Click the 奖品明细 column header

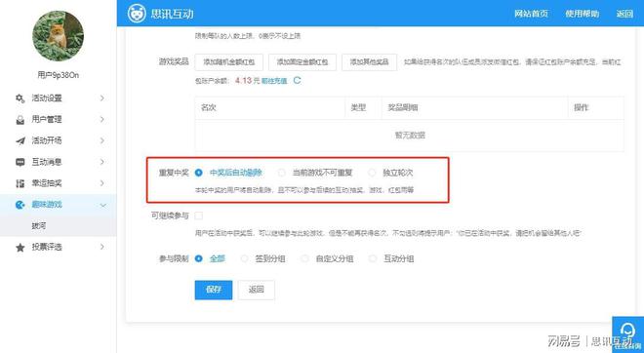[403, 107]
